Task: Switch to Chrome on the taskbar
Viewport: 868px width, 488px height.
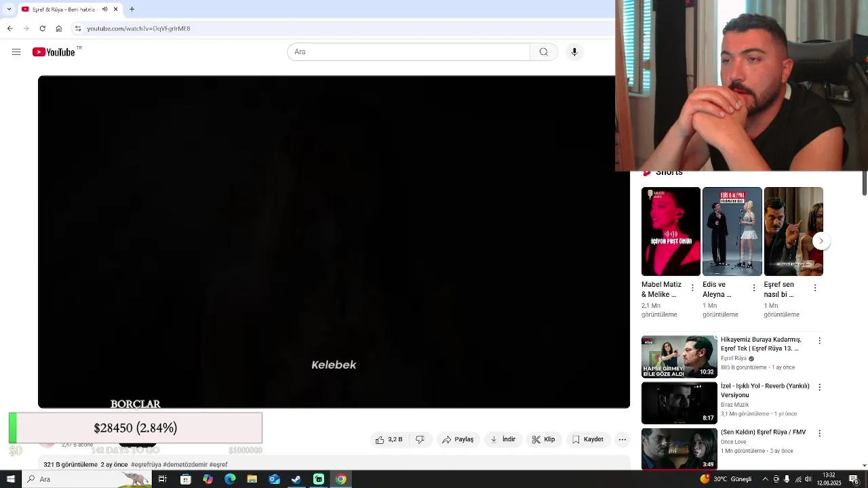Action: point(340,479)
